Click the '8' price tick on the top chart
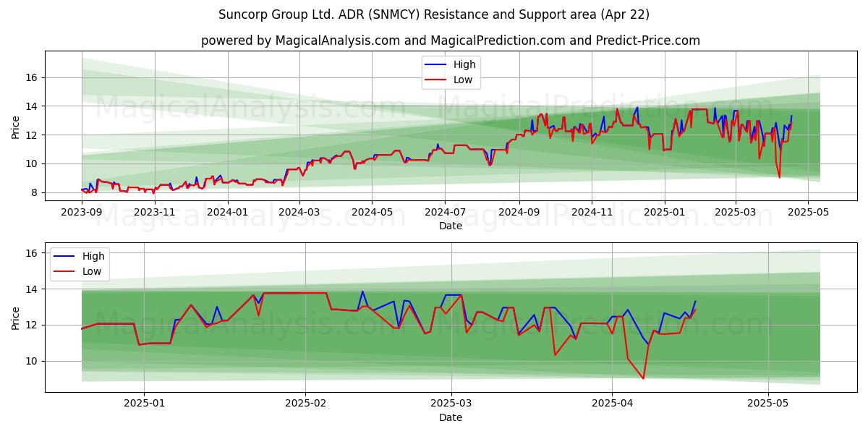 click(x=35, y=192)
